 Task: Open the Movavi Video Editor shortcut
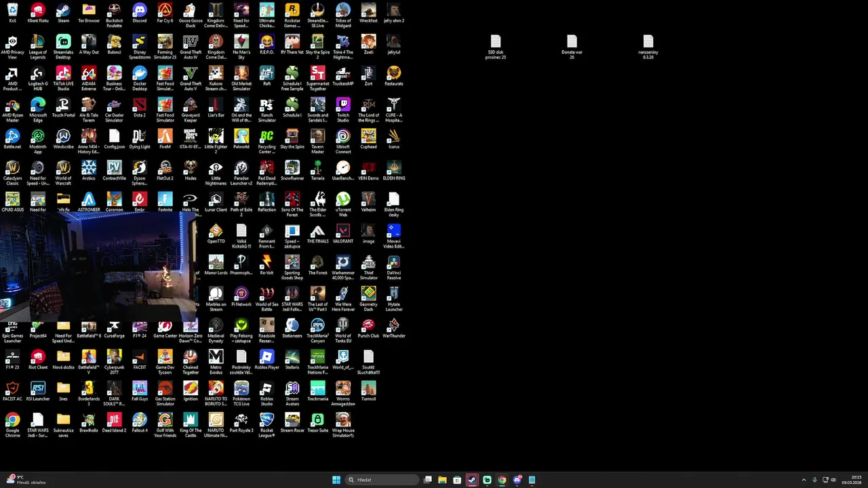[x=394, y=236]
